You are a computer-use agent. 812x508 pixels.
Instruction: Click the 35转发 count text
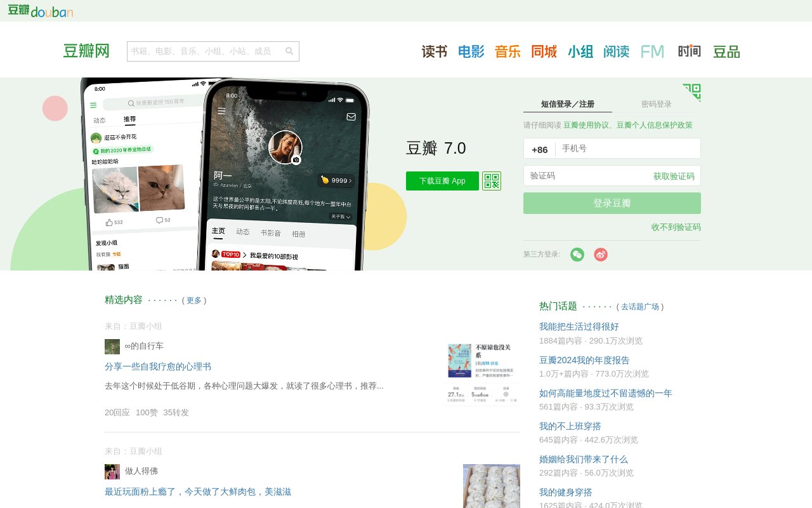coord(176,413)
